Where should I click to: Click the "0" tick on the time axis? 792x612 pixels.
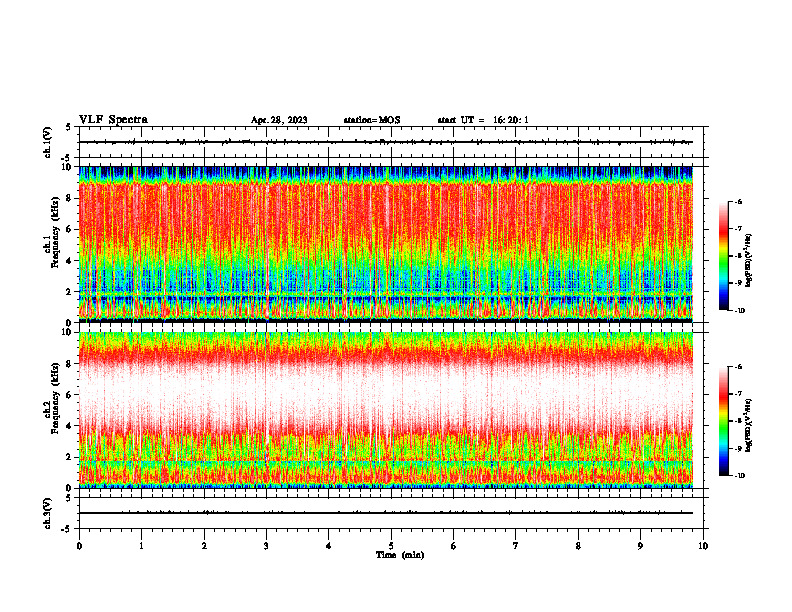(x=79, y=546)
